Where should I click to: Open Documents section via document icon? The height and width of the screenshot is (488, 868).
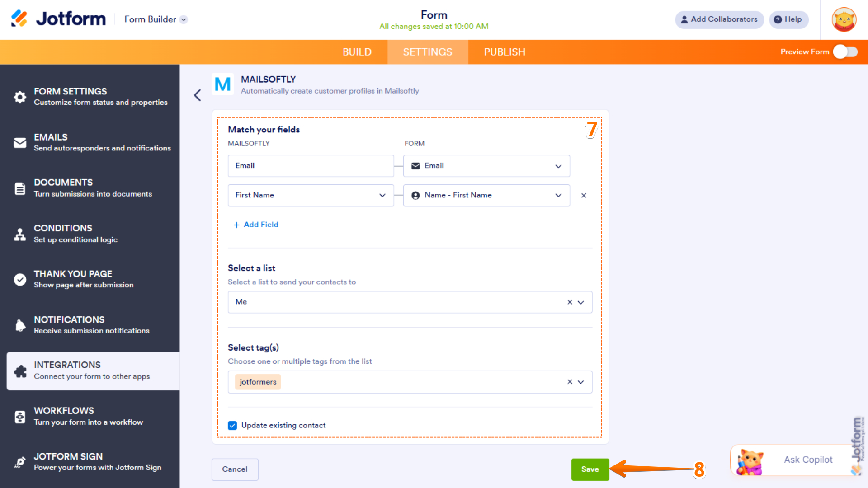(x=20, y=188)
